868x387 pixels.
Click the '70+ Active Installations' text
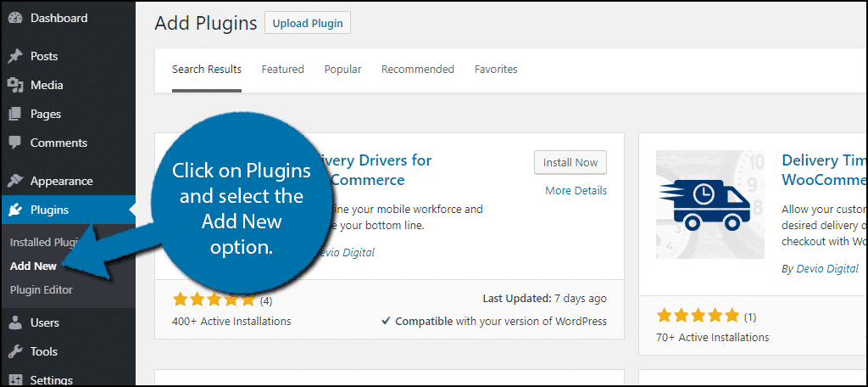click(713, 337)
